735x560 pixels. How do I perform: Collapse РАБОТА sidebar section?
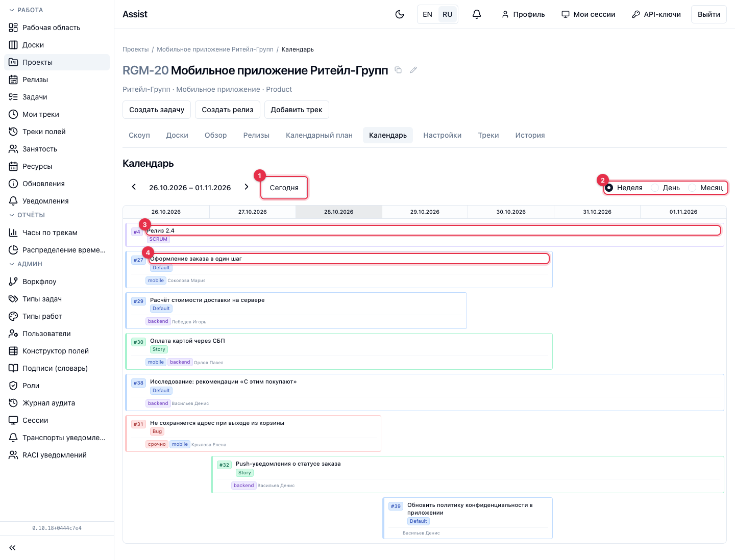[x=26, y=10]
